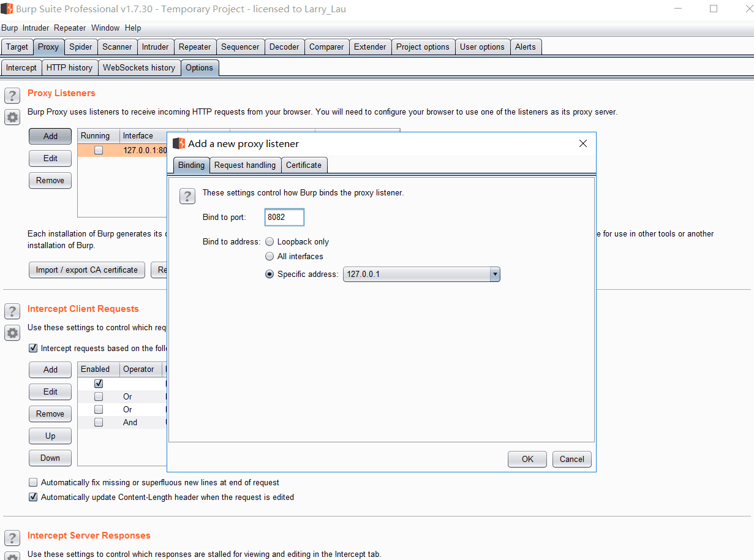
Task: Click Edit button under Proxy Listeners
Action: click(50, 158)
